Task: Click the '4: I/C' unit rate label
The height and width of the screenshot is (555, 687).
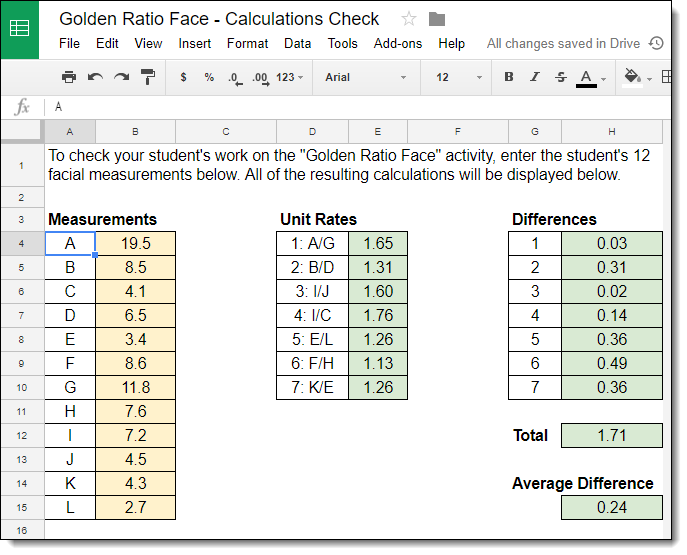Action: click(x=312, y=315)
